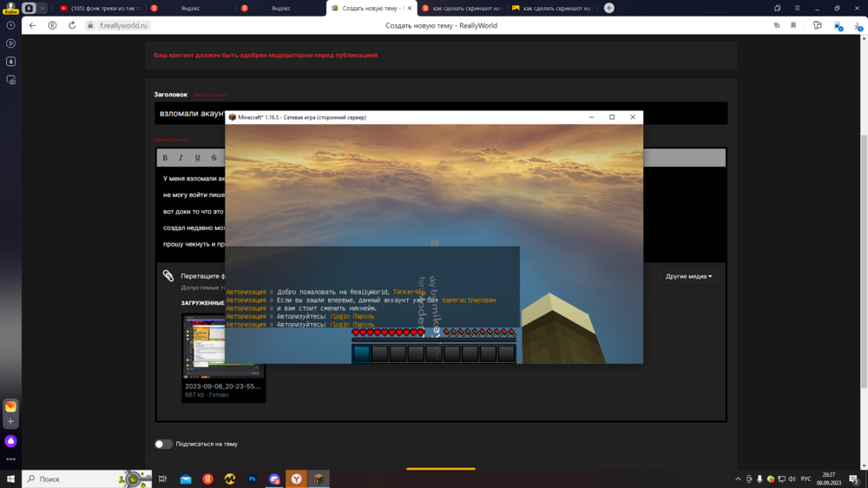Minimize the Minecraft 1.16.5 window
This screenshot has height=488, width=868.
point(592,117)
